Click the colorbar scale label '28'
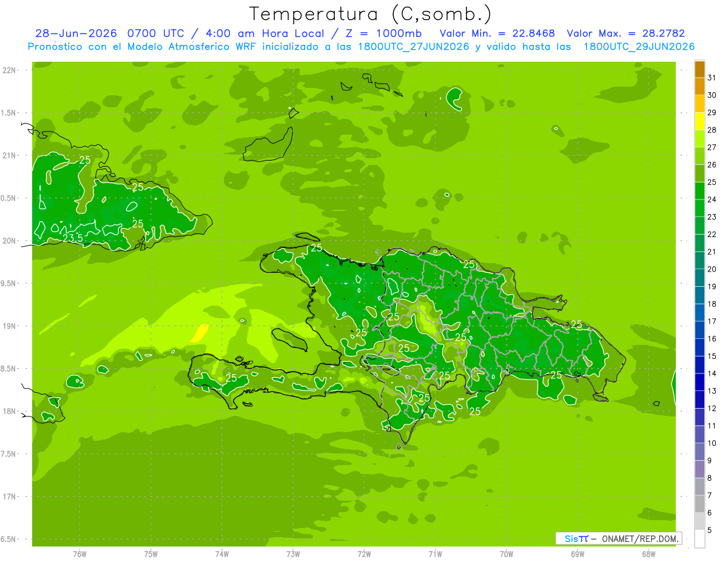Viewport: 728px width, 562px height. pos(712,130)
